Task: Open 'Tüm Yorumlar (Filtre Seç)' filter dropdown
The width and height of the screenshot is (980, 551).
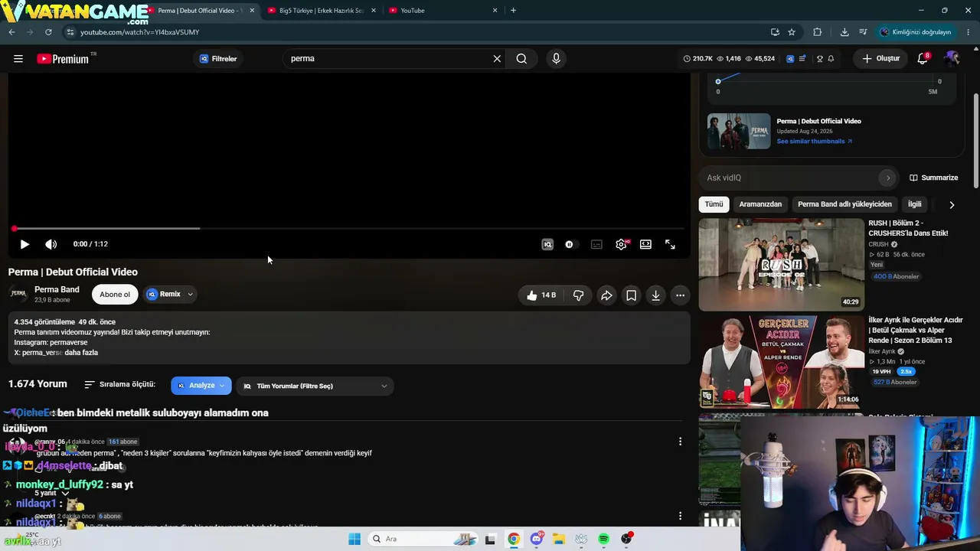Action: [x=315, y=386]
